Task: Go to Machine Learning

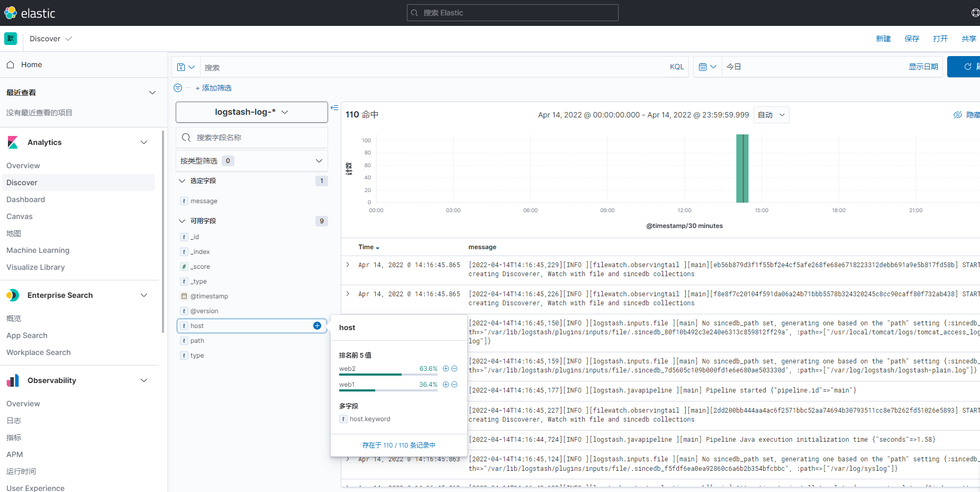Action: click(38, 250)
